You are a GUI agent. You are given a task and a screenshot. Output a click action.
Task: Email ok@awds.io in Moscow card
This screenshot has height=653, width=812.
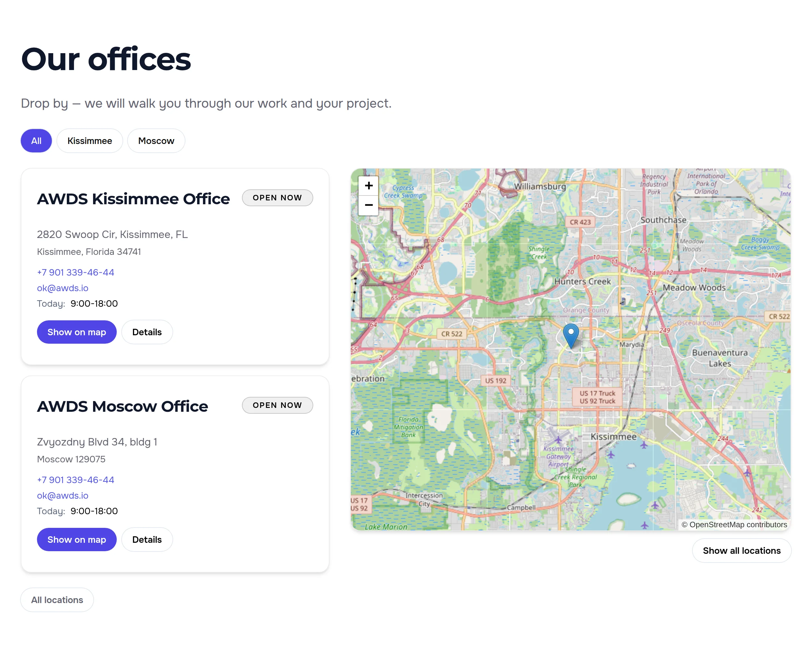coord(63,496)
